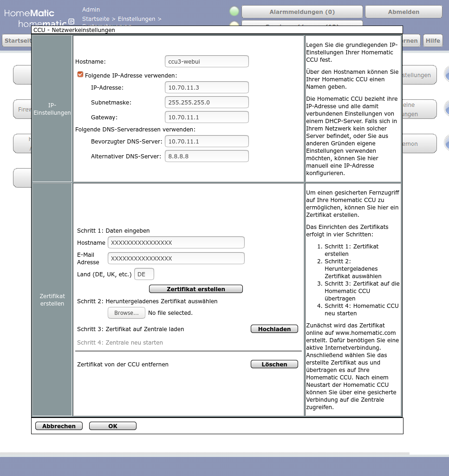Viewport: 449px width, 476px height.
Task: Go to the Startseite tab
Action: coord(17,41)
